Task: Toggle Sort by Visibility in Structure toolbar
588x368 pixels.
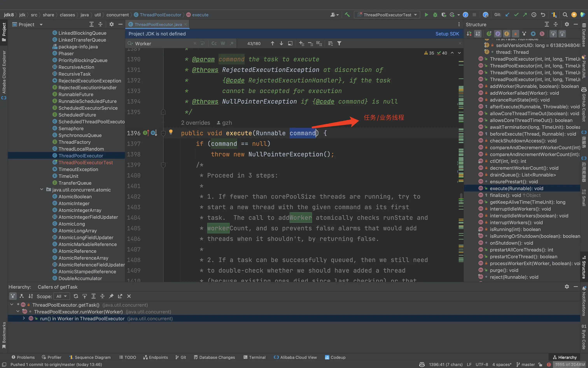Action: 469,34
